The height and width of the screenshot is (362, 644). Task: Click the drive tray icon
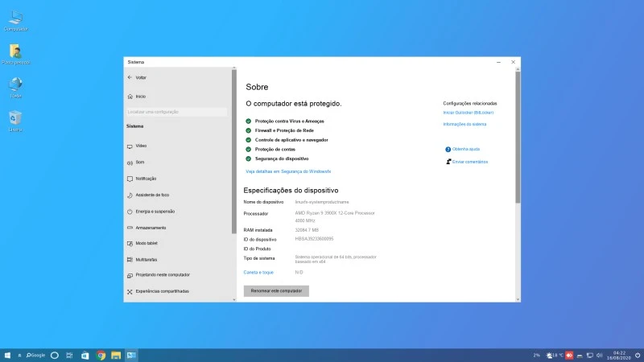coord(580,356)
